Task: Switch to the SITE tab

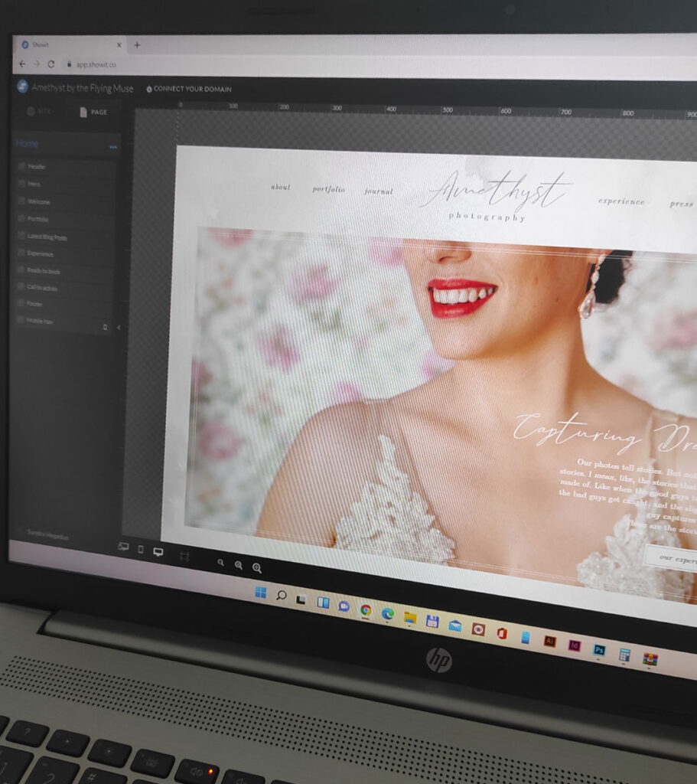Action: coord(38,111)
